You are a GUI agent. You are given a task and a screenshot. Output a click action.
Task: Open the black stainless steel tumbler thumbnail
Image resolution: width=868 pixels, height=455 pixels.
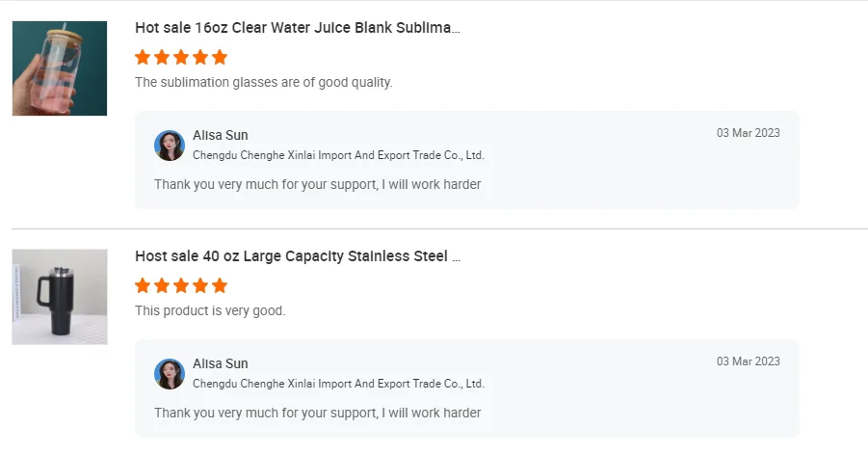(x=60, y=297)
